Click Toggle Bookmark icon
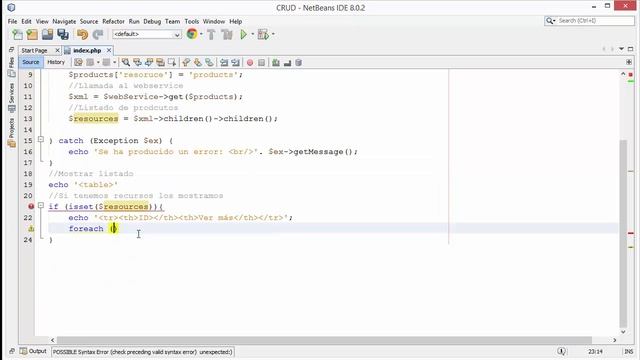The image size is (640, 360). [x=209, y=62]
